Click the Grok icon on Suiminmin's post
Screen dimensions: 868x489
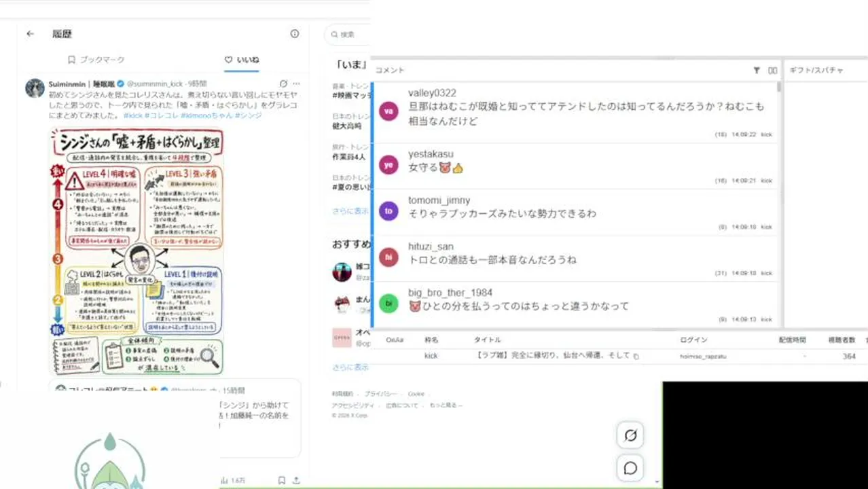click(283, 84)
